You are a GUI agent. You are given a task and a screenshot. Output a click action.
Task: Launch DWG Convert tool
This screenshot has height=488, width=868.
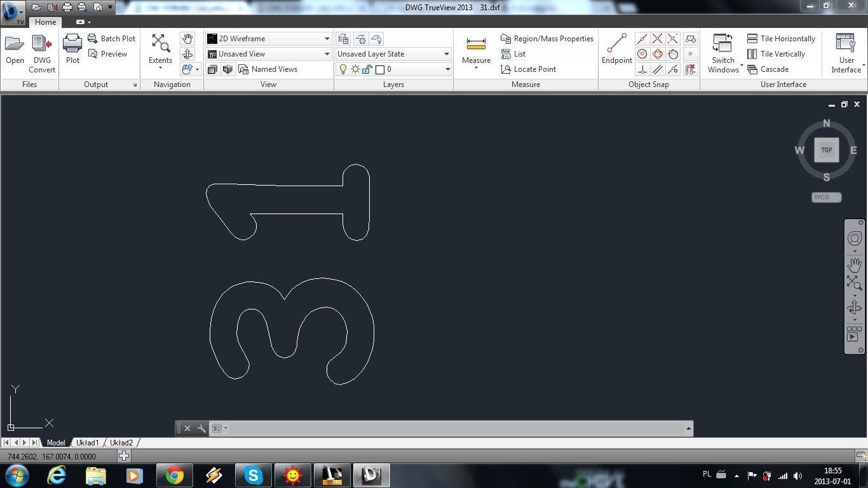42,53
